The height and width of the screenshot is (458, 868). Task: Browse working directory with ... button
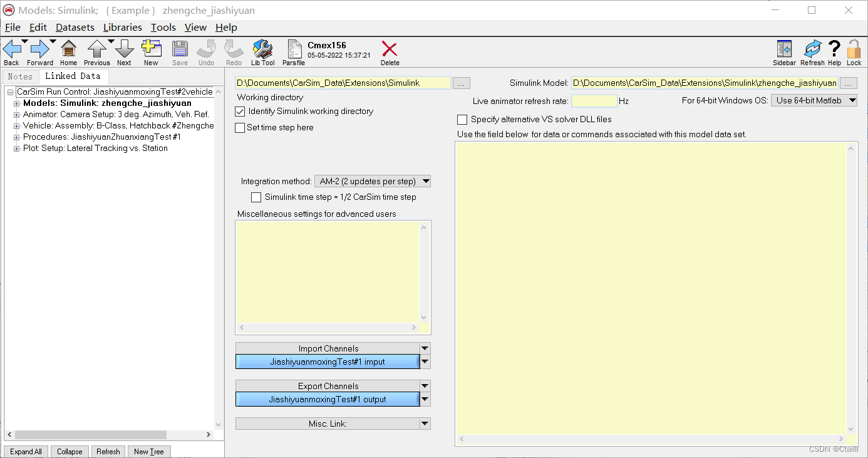[x=461, y=83]
